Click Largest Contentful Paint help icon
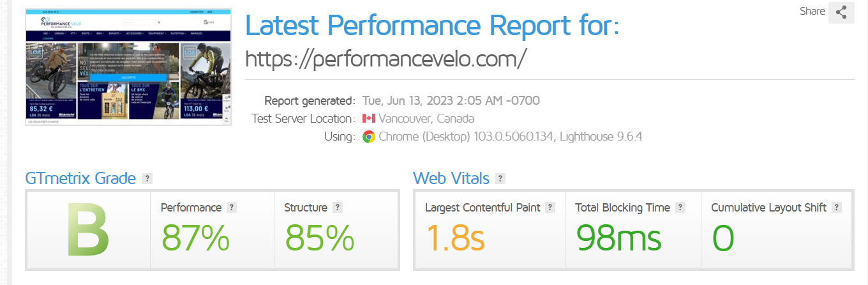Viewport: 868px width, 285px height. [x=550, y=208]
